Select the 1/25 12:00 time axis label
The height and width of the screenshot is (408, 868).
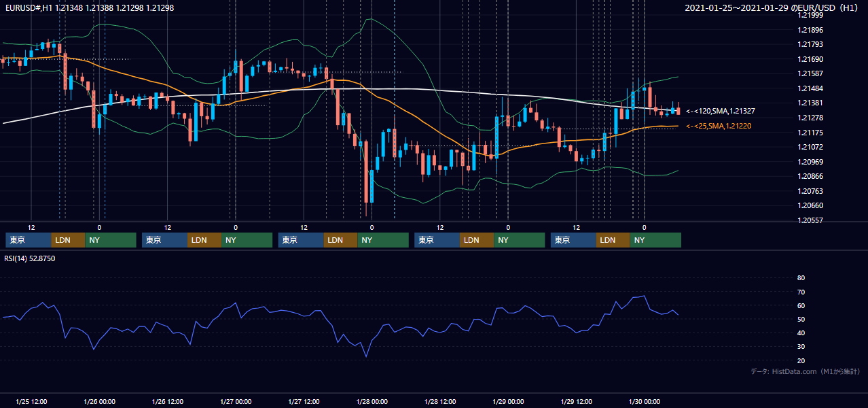[31, 401]
